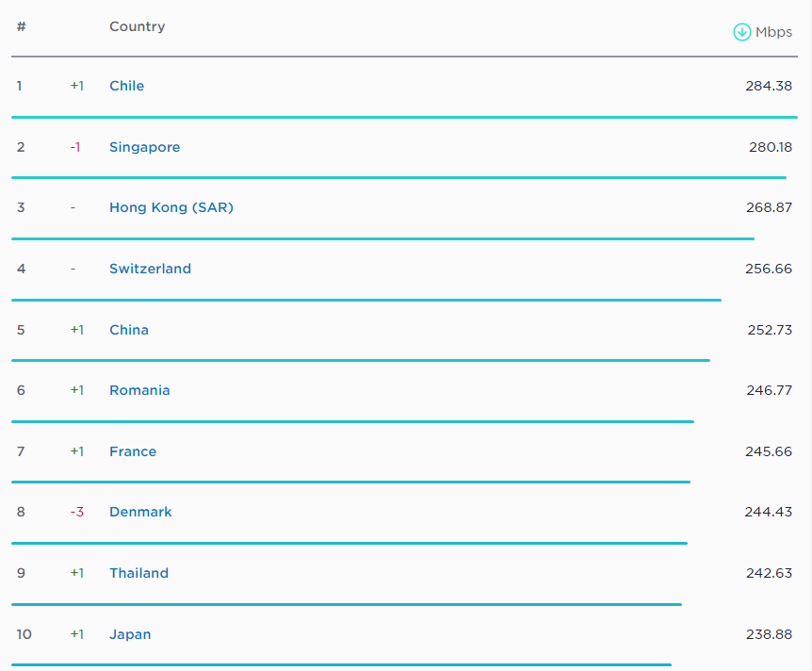Select the France country link

[x=133, y=451]
